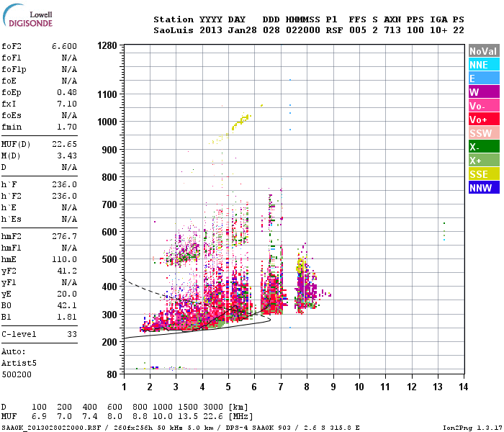Click the SAA0K_2013028022000.RSF file name
This screenshot has width=504, height=432.
[51, 428]
